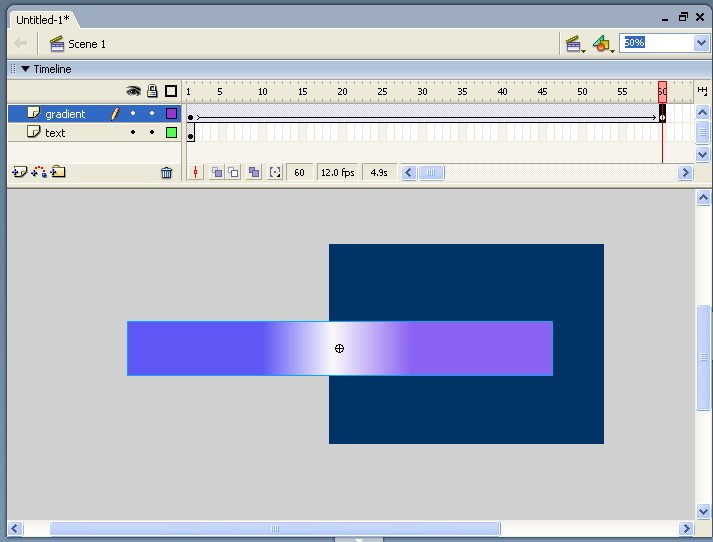Click the gradient layer purple outline swatch
The width and height of the screenshot is (713, 542).
171,114
